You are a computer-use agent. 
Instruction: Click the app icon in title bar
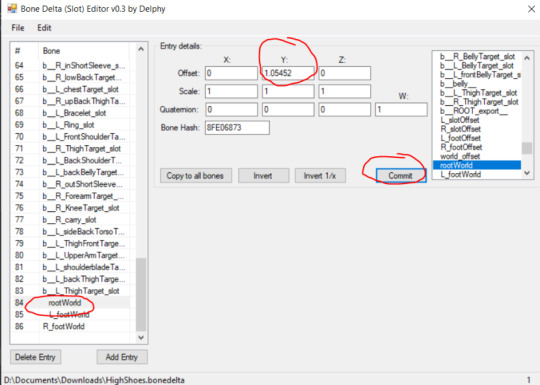(x=12, y=8)
